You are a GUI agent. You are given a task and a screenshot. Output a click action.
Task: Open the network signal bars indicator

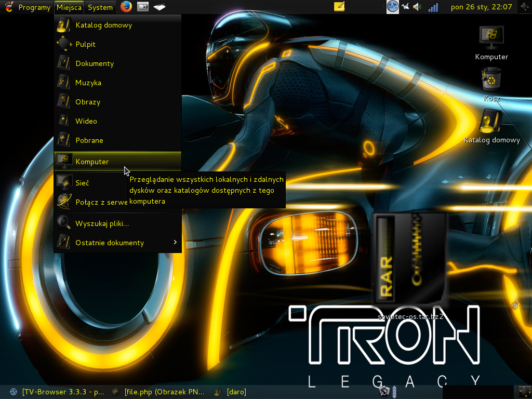click(433, 7)
